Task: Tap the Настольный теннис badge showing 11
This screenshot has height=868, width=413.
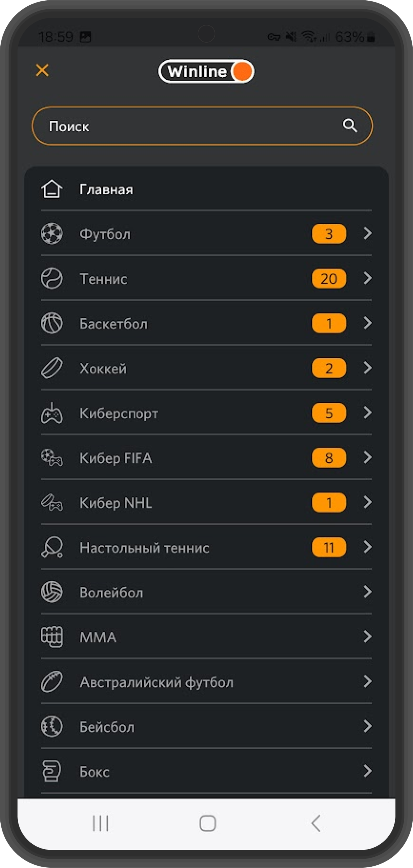Action: (x=329, y=548)
